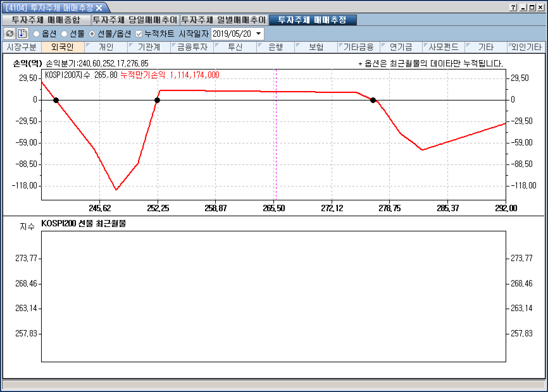Select the 개인 investor column
Image resolution: width=548 pixels, height=392 pixels.
106,47
